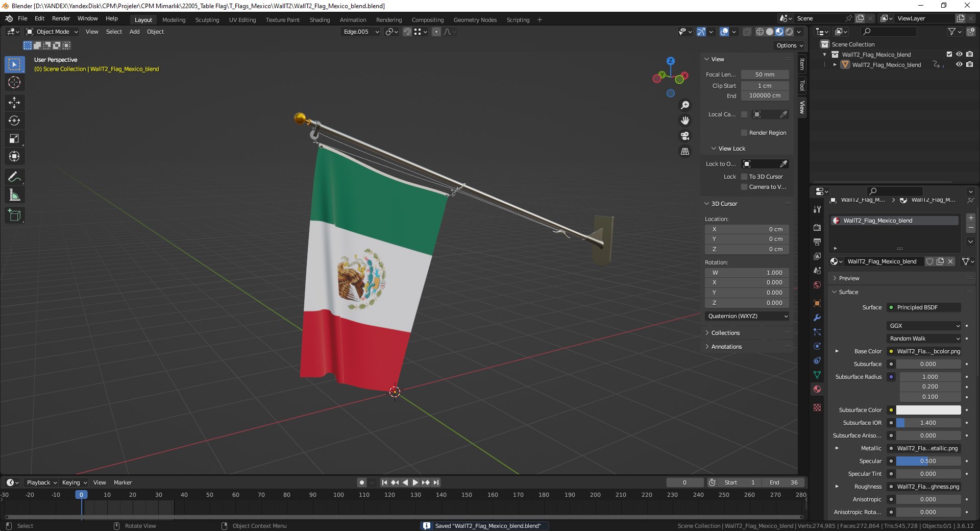Pick object with Lock to Object eyedropper
The width and height of the screenshot is (980, 531).
[x=783, y=164]
